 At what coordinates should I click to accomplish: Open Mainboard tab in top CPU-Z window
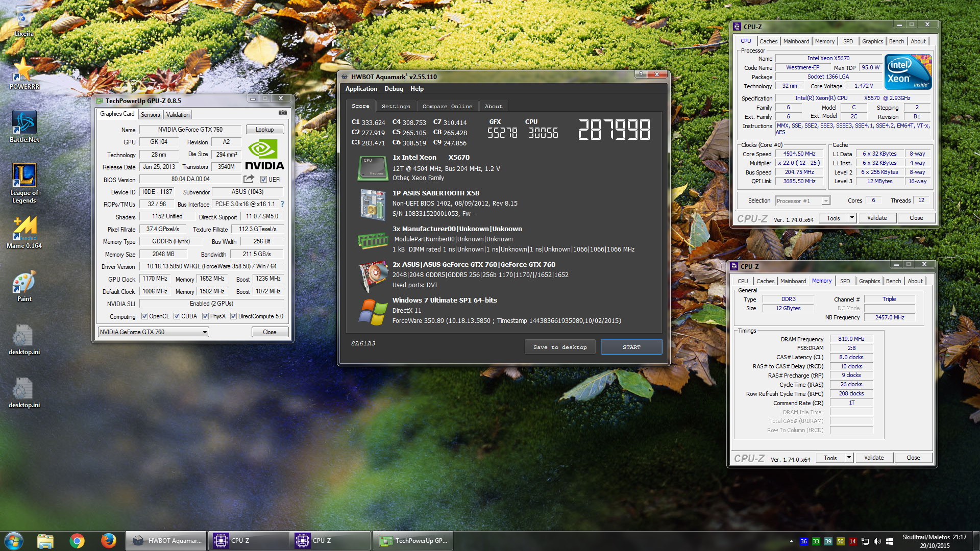pos(796,41)
